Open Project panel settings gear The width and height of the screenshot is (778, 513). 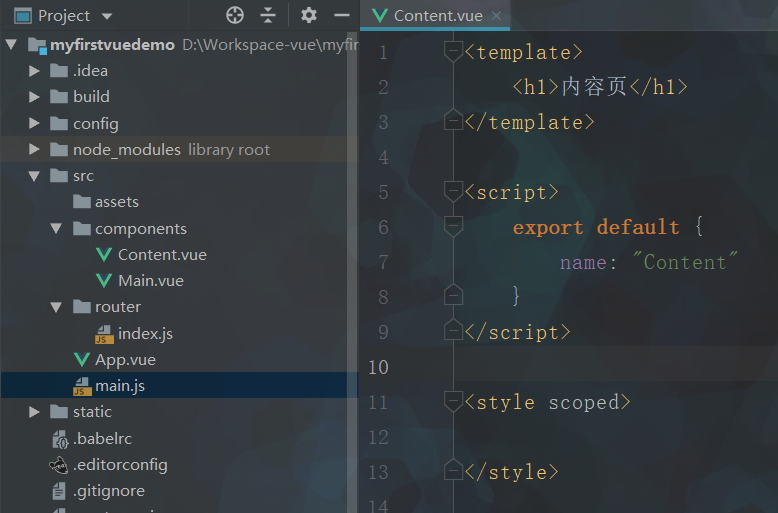click(x=308, y=15)
